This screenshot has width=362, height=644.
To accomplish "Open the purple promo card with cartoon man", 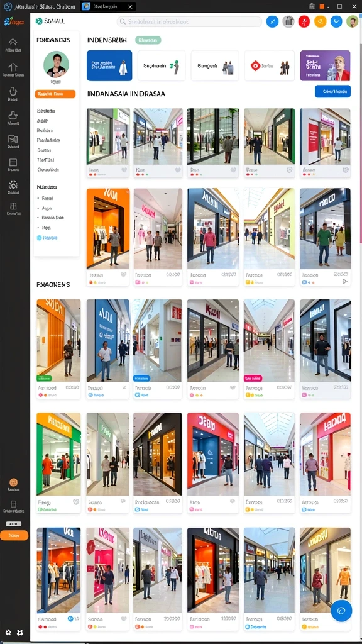I will [325, 65].
